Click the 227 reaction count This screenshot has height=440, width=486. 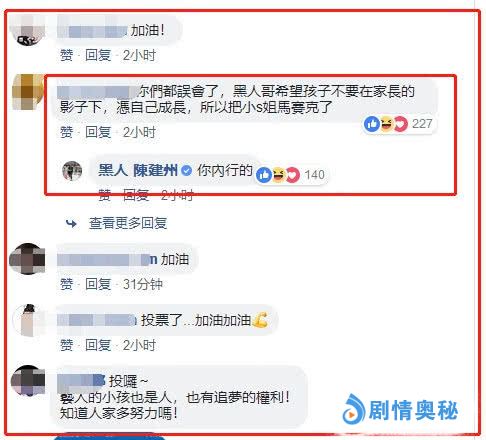point(422,124)
